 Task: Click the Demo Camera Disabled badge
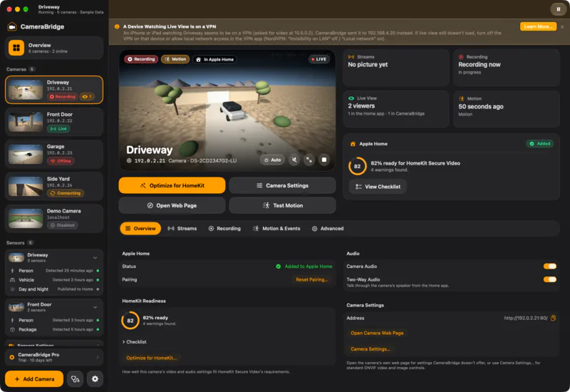[63, 225]
